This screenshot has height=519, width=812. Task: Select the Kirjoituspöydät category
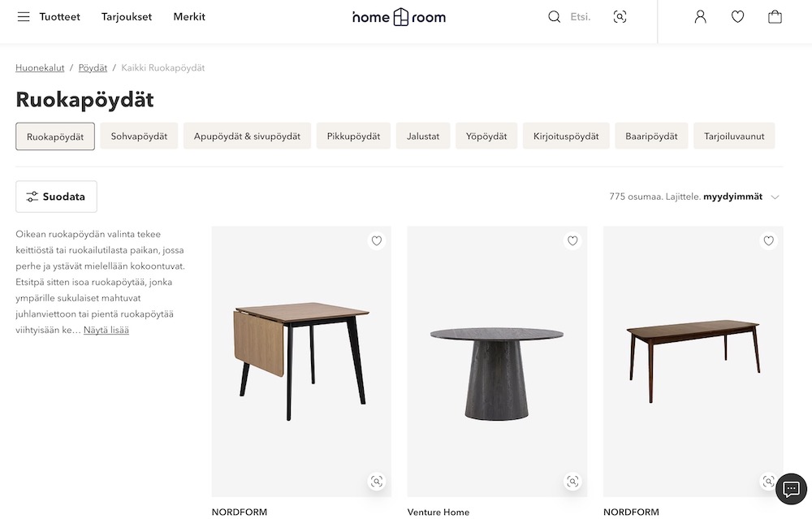click(566, 136)
